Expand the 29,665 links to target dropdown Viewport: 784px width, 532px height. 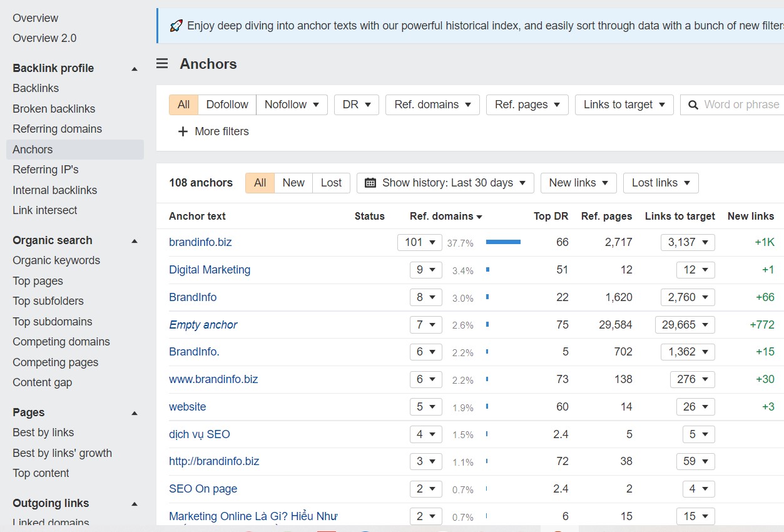[685, 325]
